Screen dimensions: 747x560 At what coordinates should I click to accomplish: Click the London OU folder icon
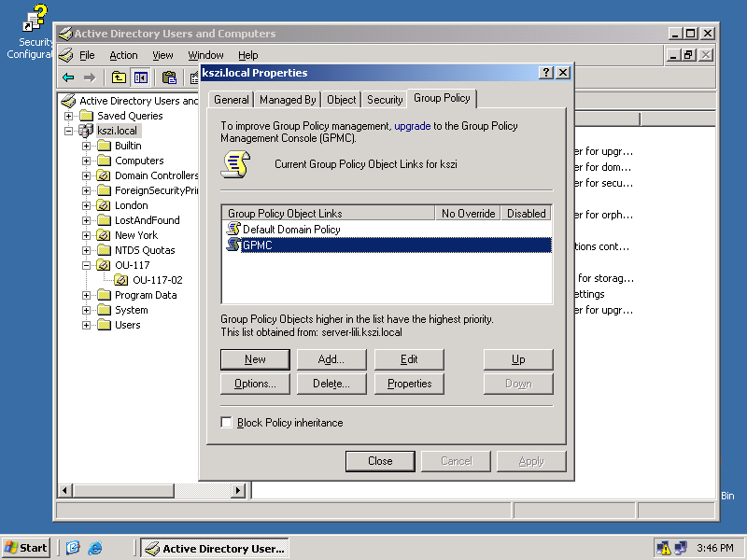tap(104, 205)
